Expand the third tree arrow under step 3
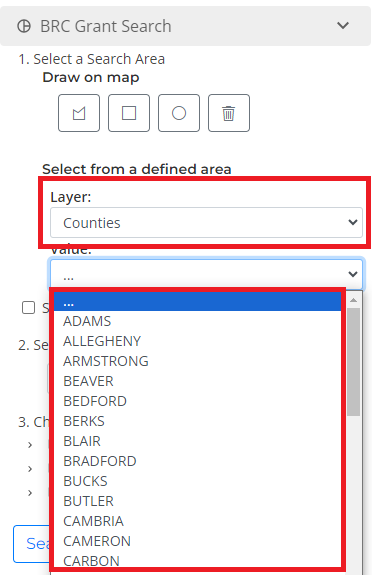 (x=30, y=493)
